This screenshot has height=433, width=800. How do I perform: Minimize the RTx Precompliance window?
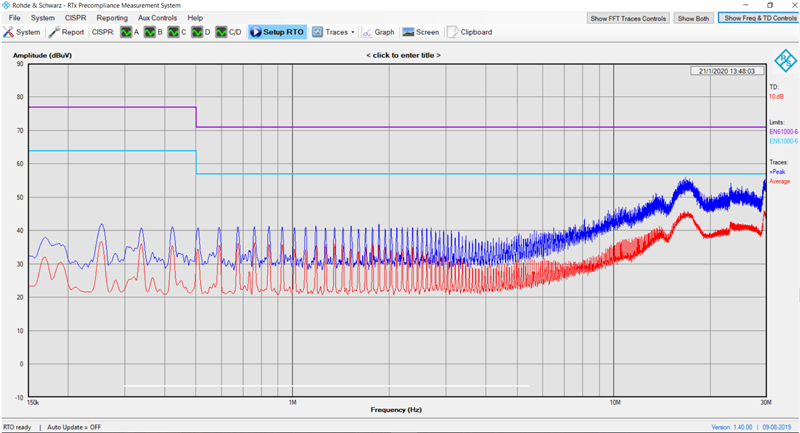pos(746,5)
